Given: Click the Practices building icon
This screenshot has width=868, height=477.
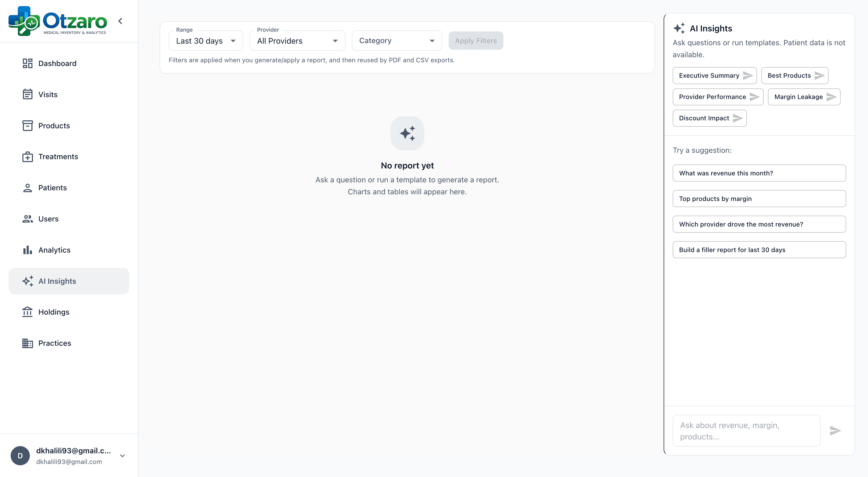Looking at the screenshot, I should pos(27,343).
